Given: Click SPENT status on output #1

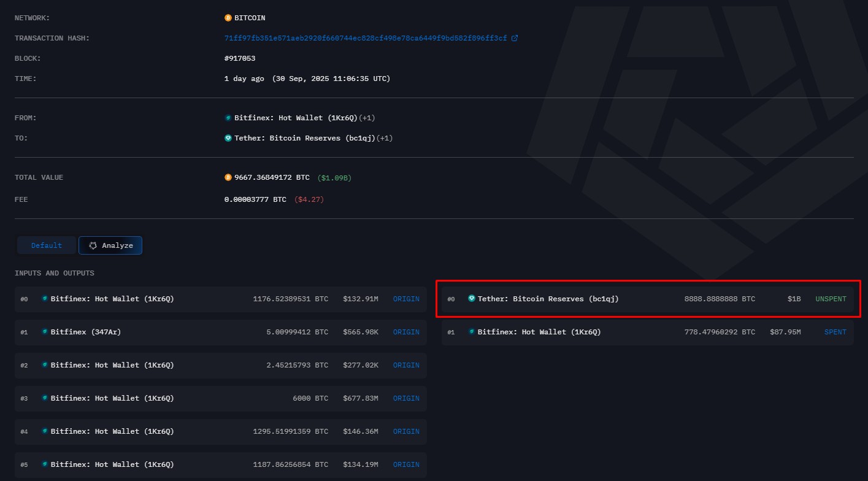Looking at the screenshot, I should (x=835, y=332).
